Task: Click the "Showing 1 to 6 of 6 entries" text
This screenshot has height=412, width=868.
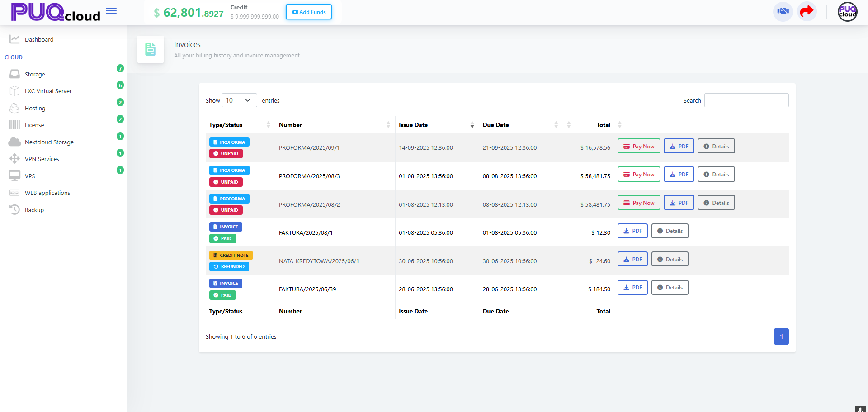Action: point(241,336)
